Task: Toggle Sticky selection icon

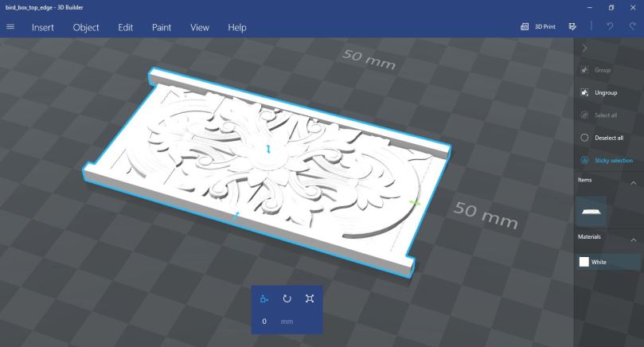Action: [x=584, y=161]
